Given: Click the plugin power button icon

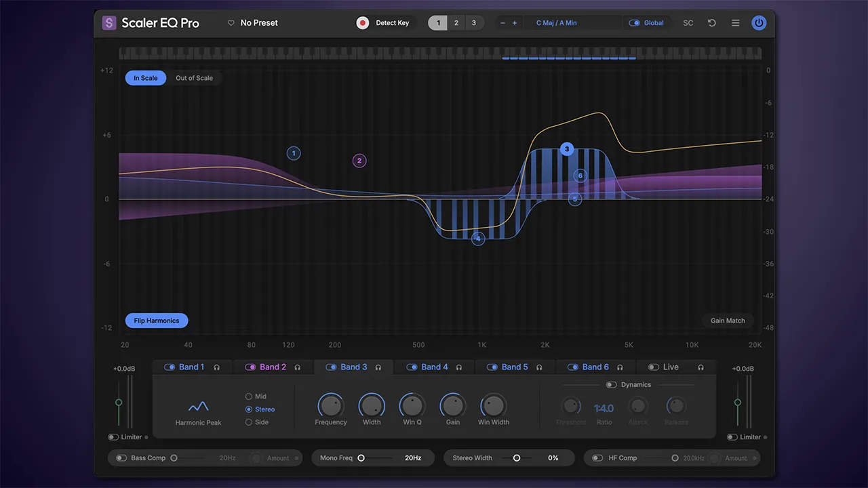Looking at the screenshot, I should (759, 23).
